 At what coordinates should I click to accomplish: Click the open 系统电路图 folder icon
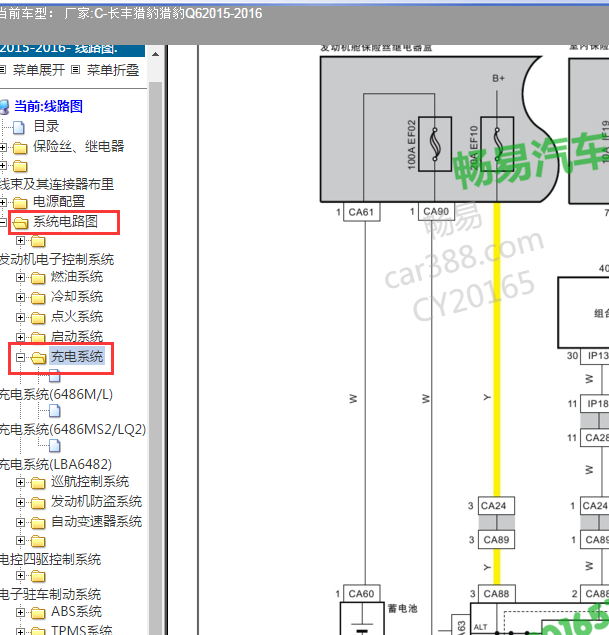20,222
